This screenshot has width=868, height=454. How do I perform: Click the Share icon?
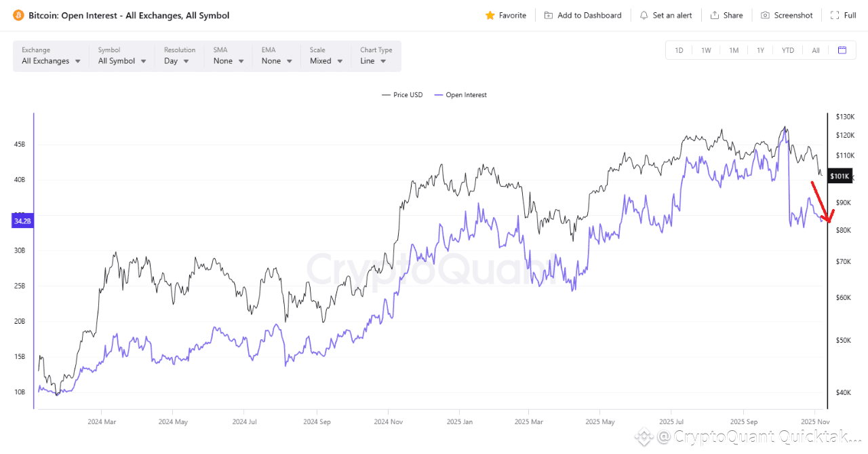pyautogui.click(x=715, y=15)
